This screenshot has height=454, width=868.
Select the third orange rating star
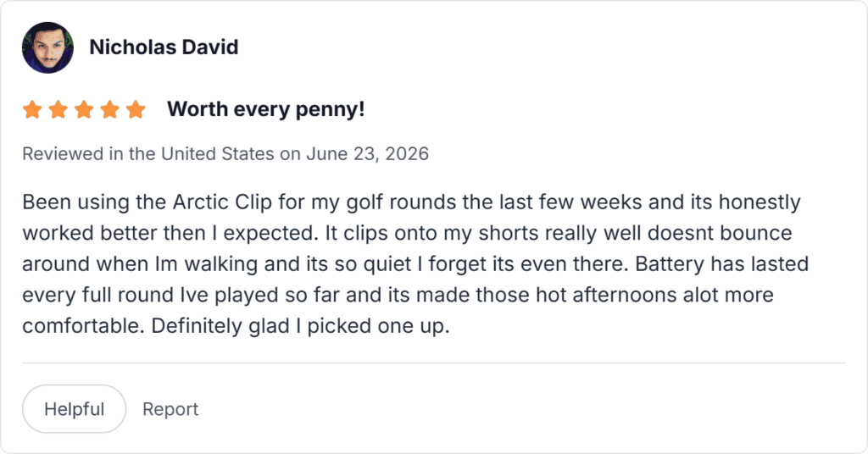tap(84, 109)
